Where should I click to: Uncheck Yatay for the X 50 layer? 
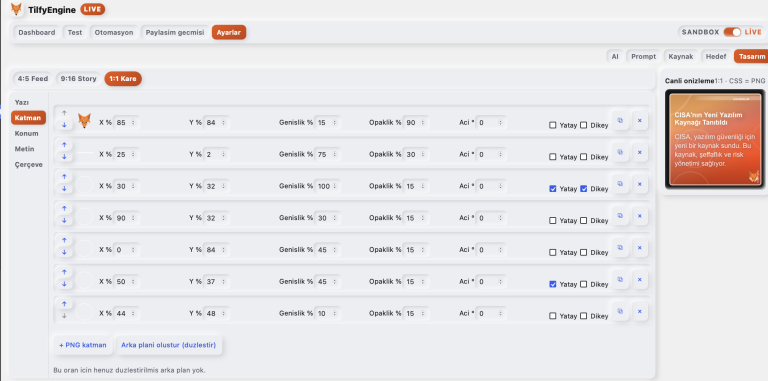[x=552, y=284]
